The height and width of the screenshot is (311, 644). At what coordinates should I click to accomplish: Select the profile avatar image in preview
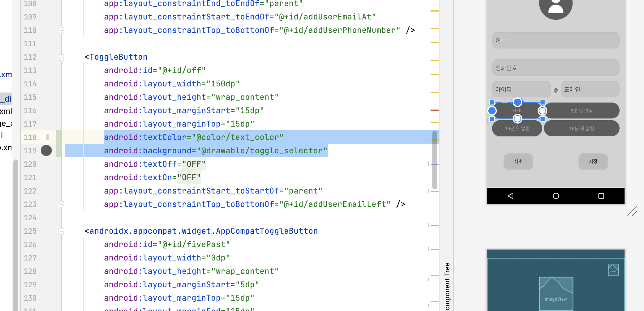click(x=556, y=6)
